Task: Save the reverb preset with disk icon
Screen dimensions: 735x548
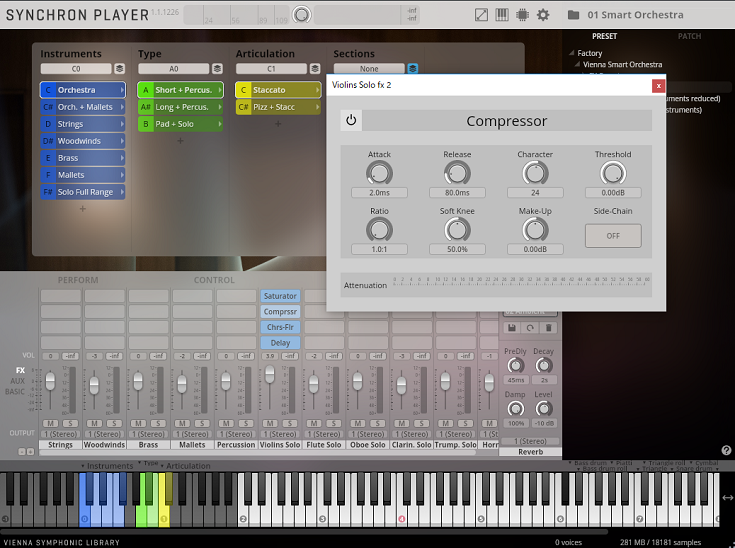Action: click(512, 328)
